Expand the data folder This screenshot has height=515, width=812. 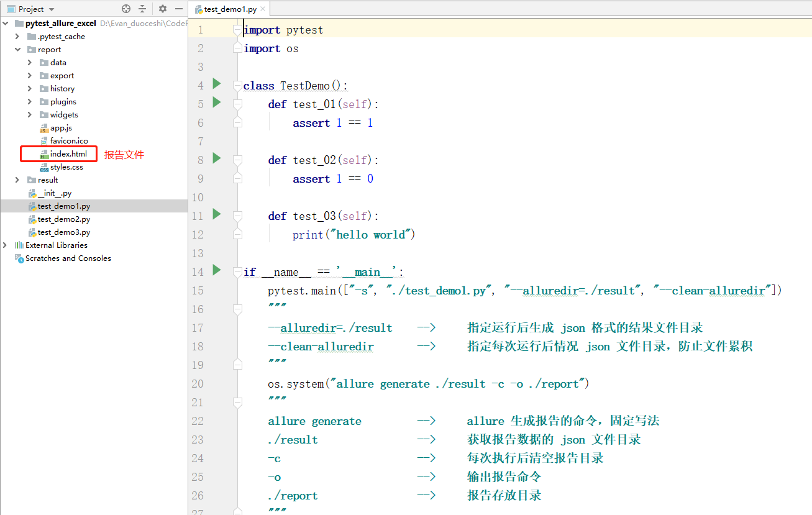pos(30,63)
